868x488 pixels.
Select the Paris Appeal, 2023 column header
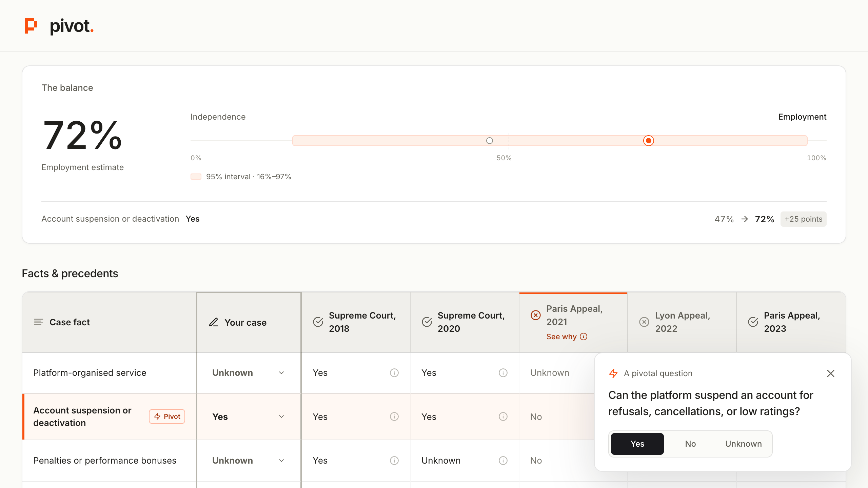pyautogui.click(x=791, y=322)
